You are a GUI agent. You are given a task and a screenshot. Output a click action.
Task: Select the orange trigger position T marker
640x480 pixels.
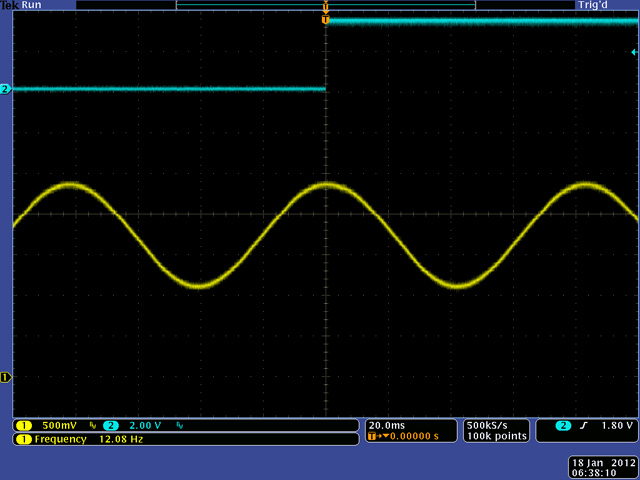click(325, 19)
